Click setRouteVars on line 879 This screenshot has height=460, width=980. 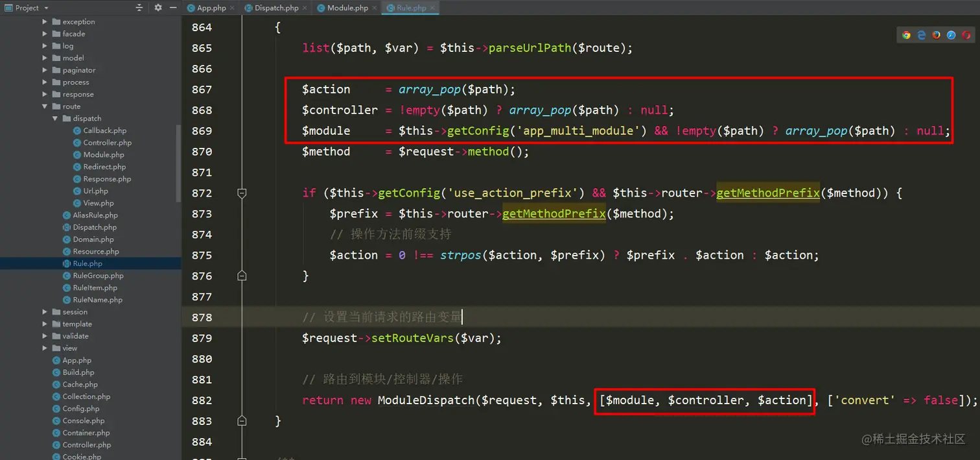tap(412, 338)
